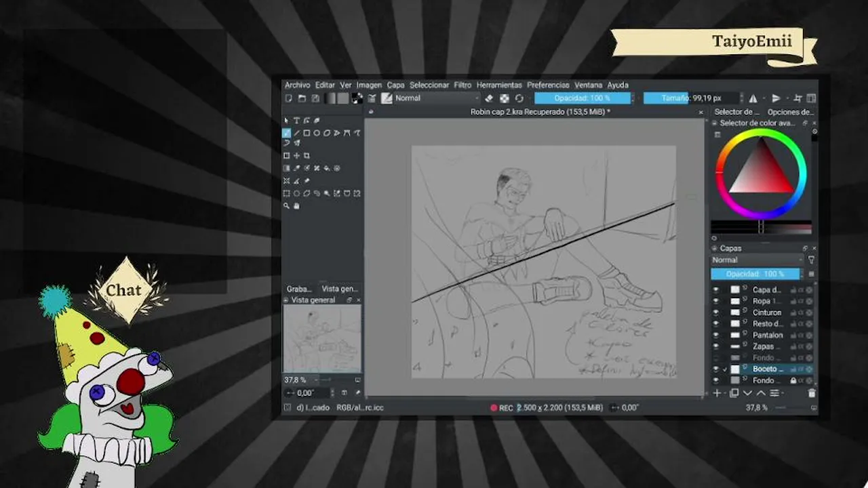Open the Editar menu

coord(325,85)
